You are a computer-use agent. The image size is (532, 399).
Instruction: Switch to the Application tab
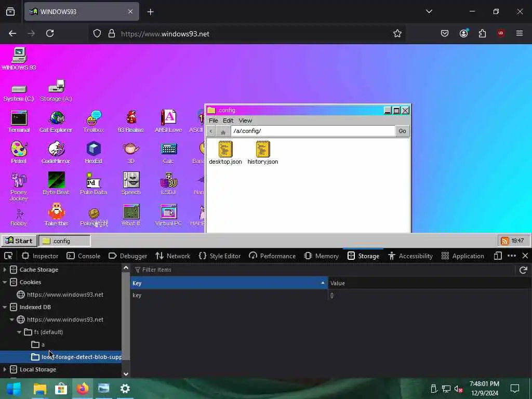[x=463, y=256]
